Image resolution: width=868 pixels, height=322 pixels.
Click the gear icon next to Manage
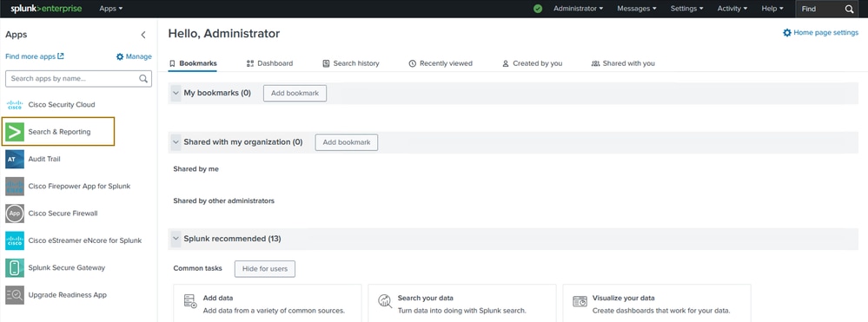(120, 56)
